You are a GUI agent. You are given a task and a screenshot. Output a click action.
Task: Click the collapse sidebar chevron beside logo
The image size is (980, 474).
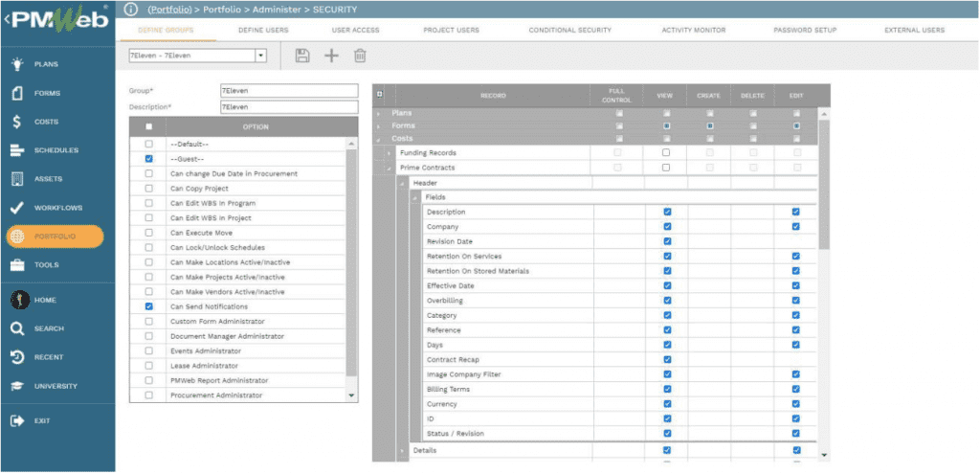tap(6, 20)
